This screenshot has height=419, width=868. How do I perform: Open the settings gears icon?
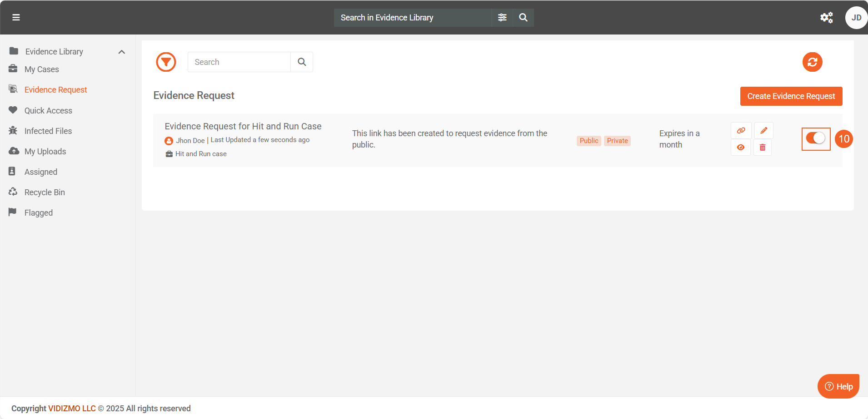tap(826, 17)
